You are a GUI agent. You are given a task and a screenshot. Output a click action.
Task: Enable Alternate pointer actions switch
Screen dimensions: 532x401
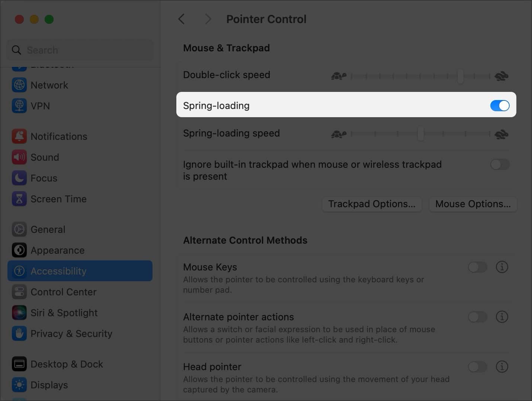[x=478, y=317]
